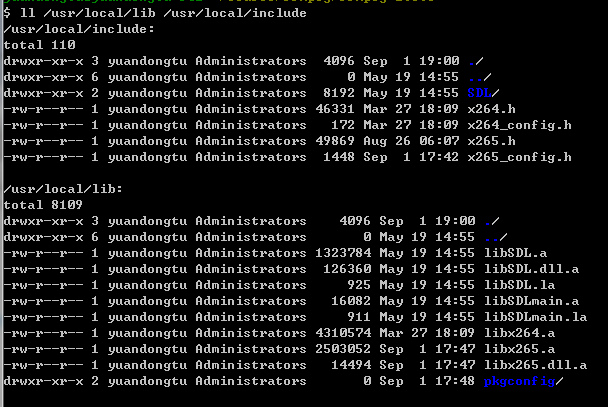
Task: Click time 17:48 on pkgconfig row
Action: pyautogui.click(x=455, y=381)
